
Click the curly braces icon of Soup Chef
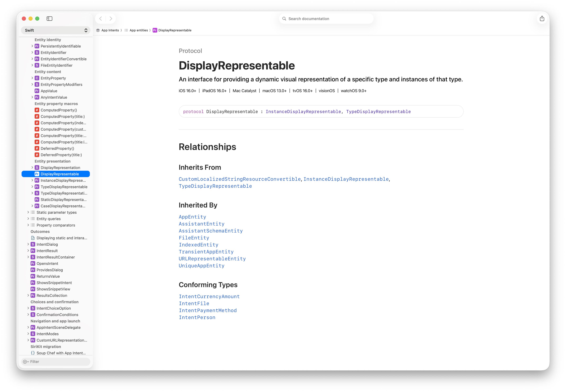pyautogui.click(x=33, y=353)
